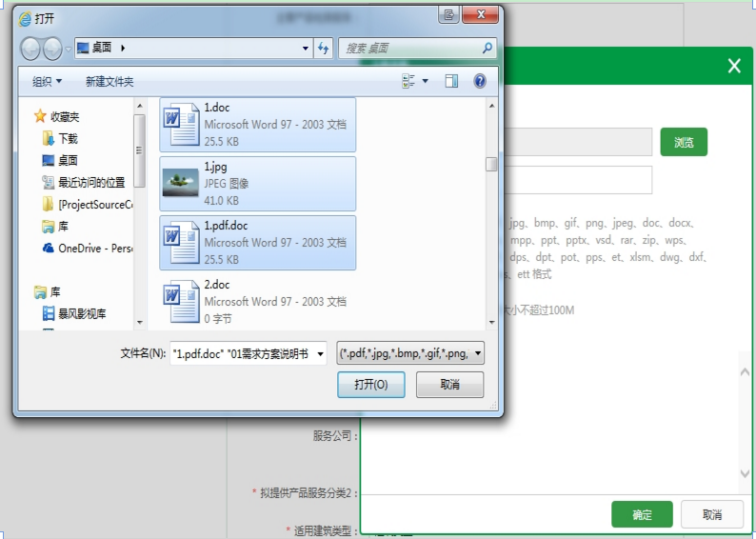Open the ProjectSourceC folder shortcut
The image size is (756, 539).
(87, 205)
